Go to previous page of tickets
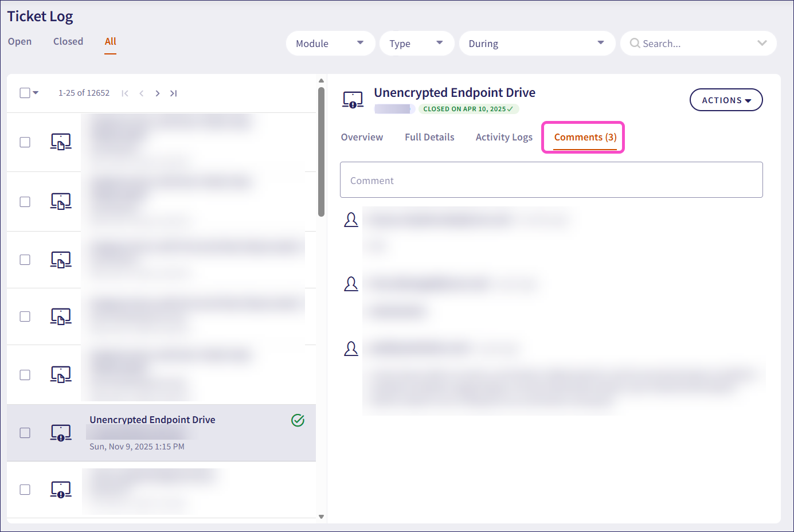The image size is (794, 532). pyautogui.click(x=141, y=93)
